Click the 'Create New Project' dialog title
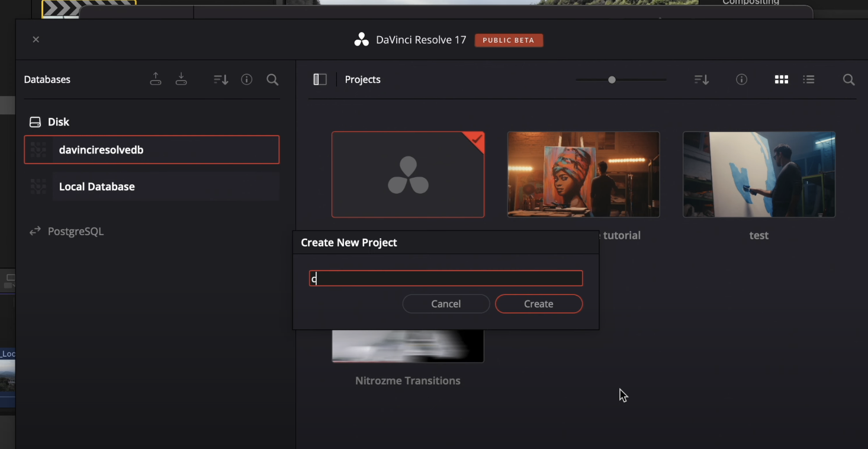 click(x=349, y=243)
